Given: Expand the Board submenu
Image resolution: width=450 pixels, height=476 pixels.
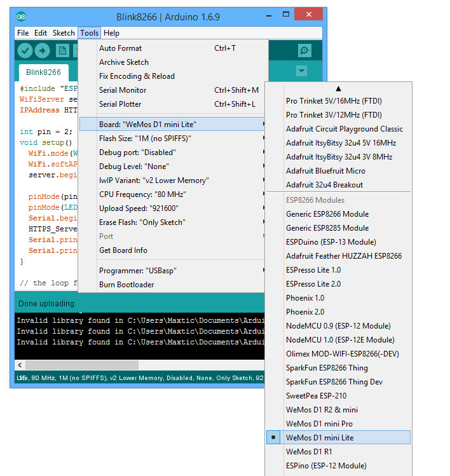Looking at the screenshot, I should [172, 124].
